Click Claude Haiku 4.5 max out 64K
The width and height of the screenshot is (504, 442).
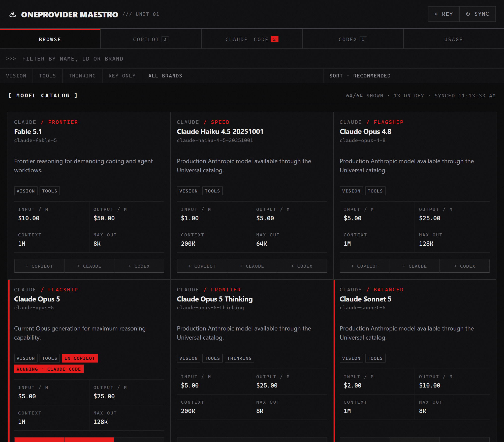tap(262, 244)
